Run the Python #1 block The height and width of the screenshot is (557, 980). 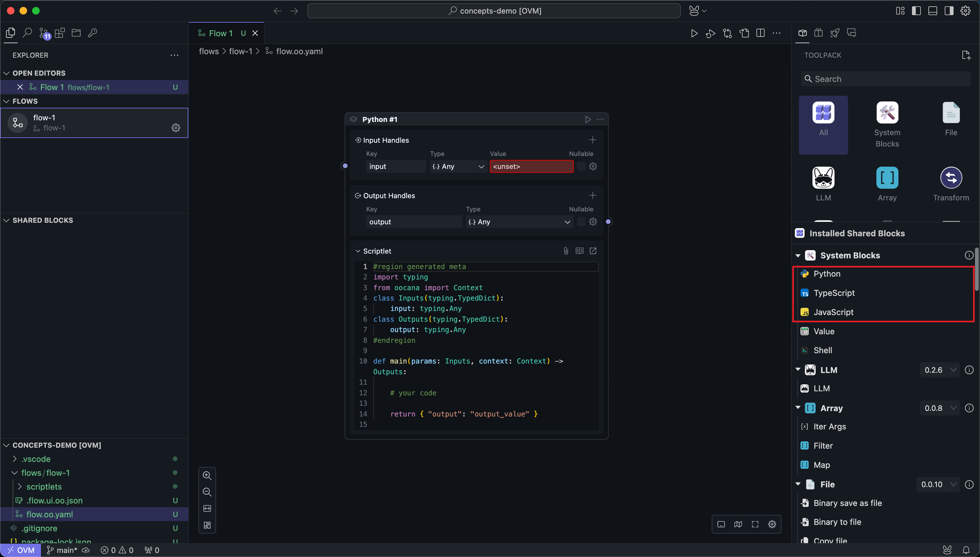[588, 119]
